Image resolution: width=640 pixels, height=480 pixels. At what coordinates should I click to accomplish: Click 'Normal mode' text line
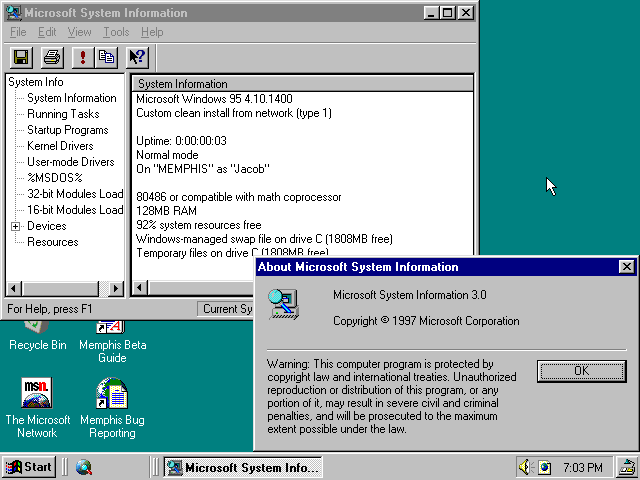coord(167,155)
